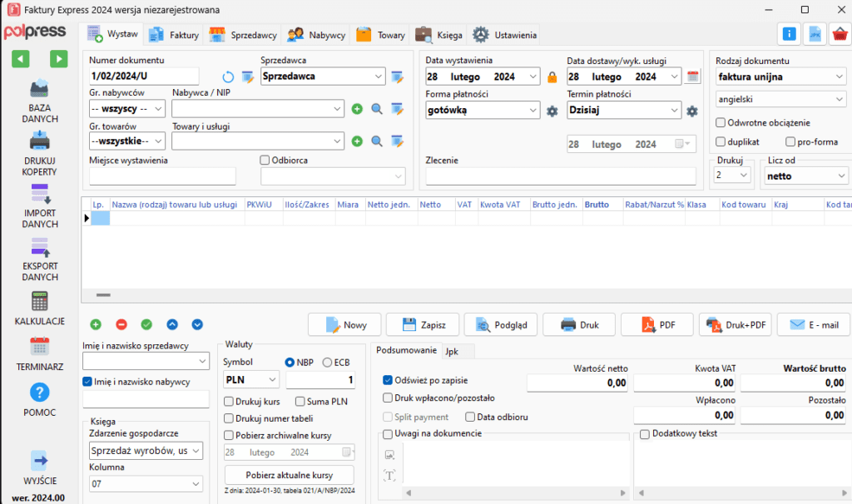Click the Zapisz save button
Screen dimensions: 852x504
click(x=419, y=324)
